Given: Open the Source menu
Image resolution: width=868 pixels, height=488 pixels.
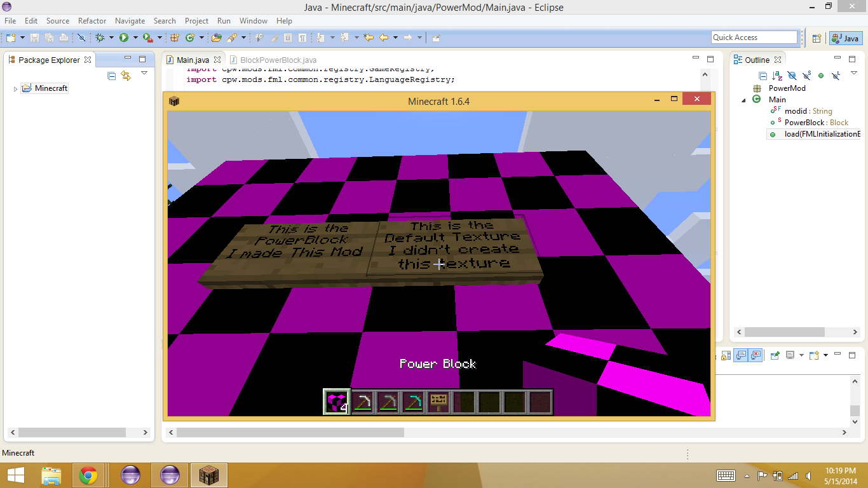Looking at the screenshot, I should tap(57, 21).
